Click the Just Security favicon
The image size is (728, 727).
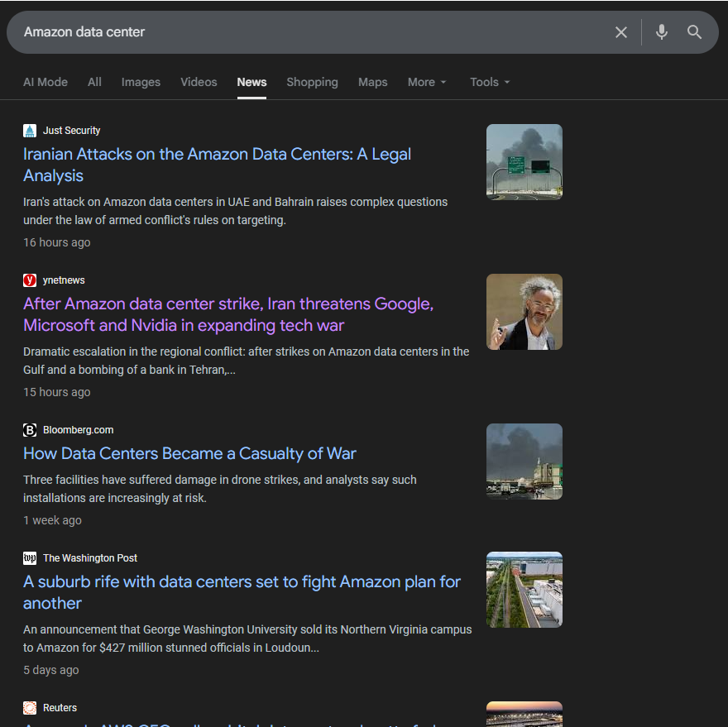(x=30, y=131)
